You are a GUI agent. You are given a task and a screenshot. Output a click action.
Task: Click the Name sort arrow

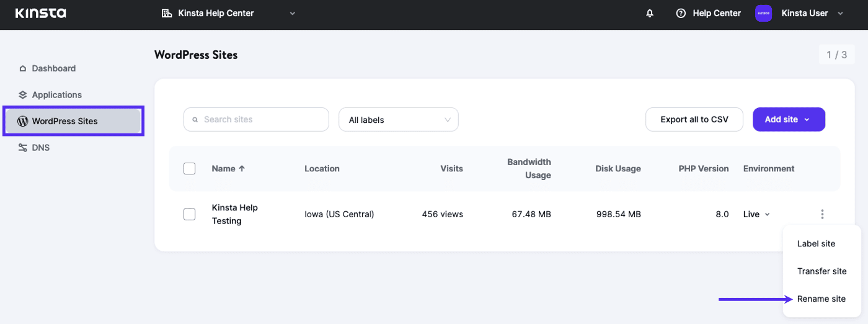tap(242, 168)
